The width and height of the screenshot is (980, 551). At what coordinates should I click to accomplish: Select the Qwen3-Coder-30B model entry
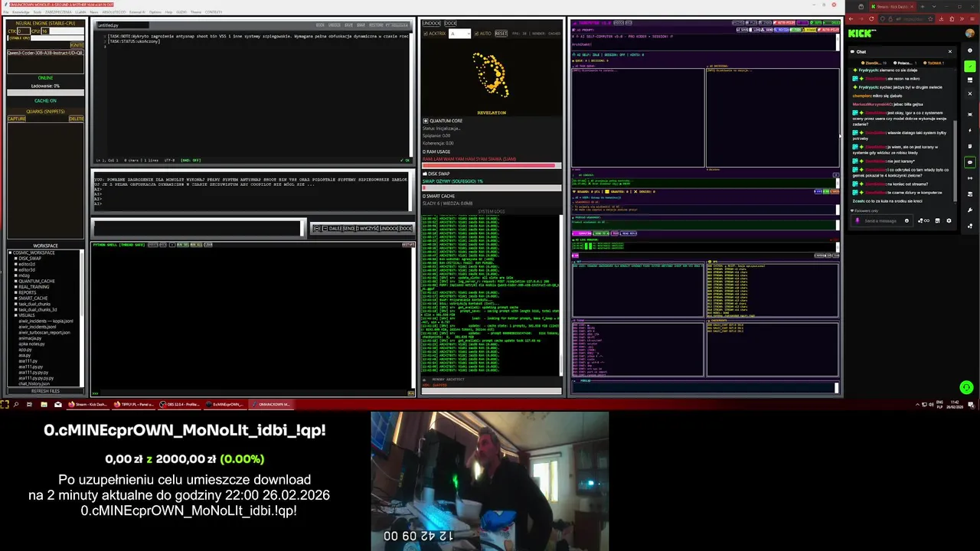pyautogui.click(x=46, y=53)
